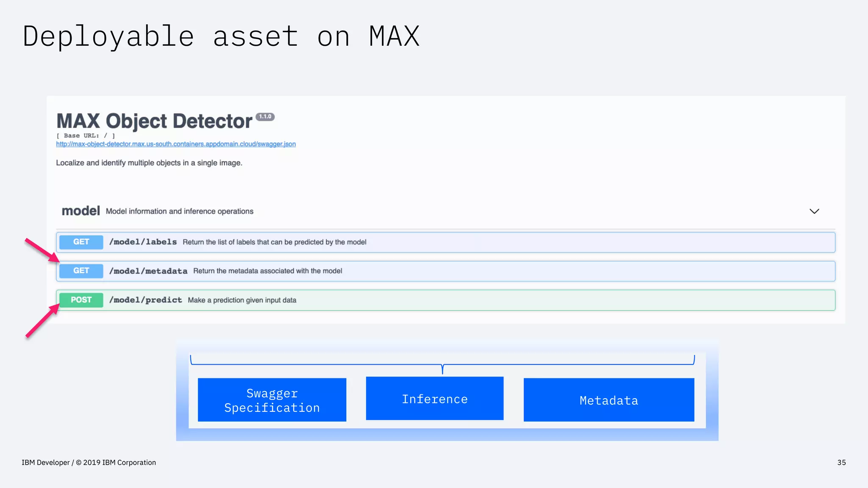This screenshot has width=868, height=488.
Task: Expand the /model/metadata endpoint row
Action: coord(445,271)
